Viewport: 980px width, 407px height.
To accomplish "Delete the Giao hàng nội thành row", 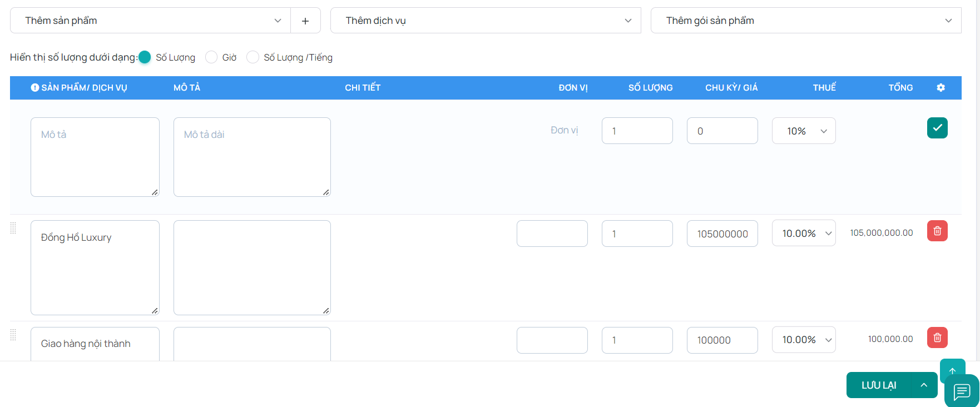I will (x=937, y=337).
